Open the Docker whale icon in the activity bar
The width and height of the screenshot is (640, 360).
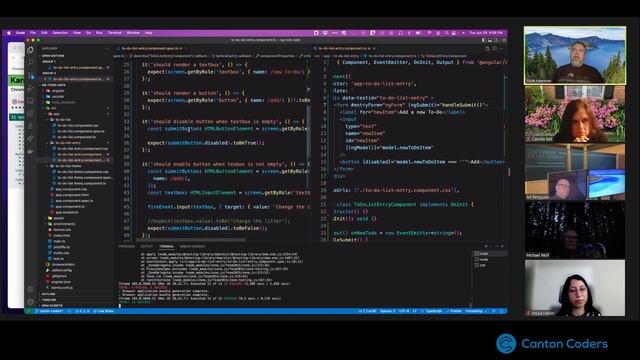pyautogui.click(x=31, y=151)
